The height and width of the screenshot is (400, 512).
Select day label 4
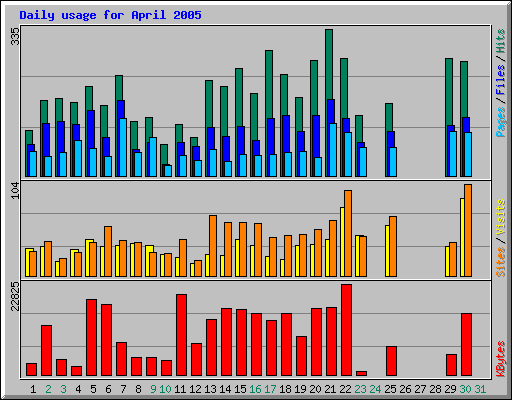click(78, 389)
